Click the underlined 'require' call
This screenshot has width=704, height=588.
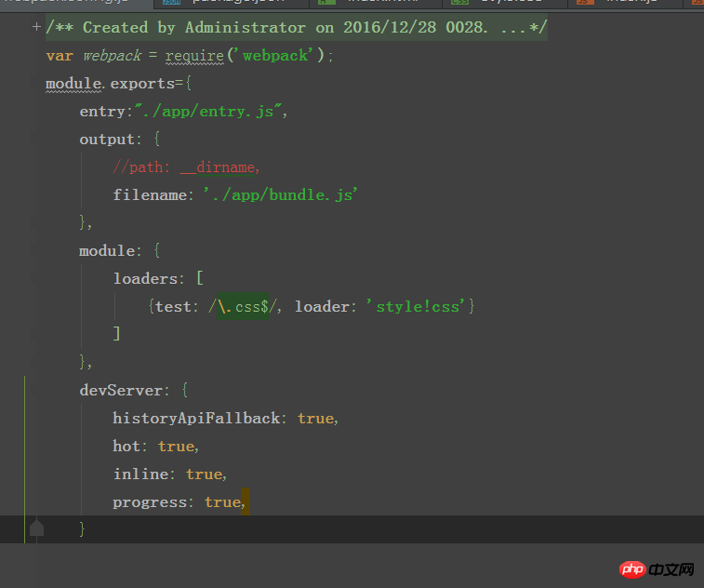click(x=194, y=57)
